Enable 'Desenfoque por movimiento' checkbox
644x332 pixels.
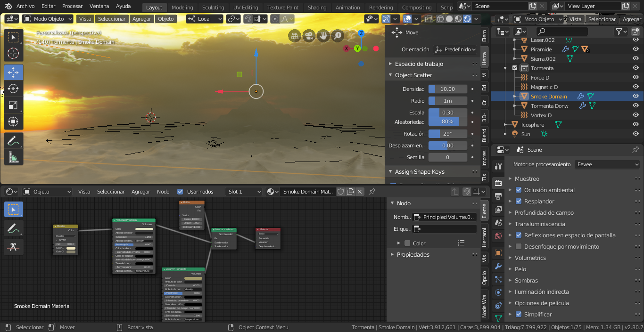(519, 246)
